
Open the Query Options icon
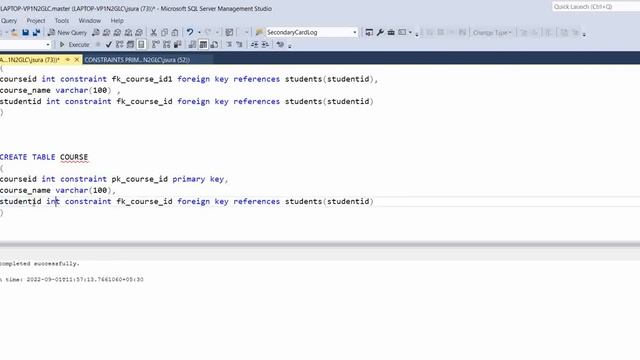click(130, 44)
